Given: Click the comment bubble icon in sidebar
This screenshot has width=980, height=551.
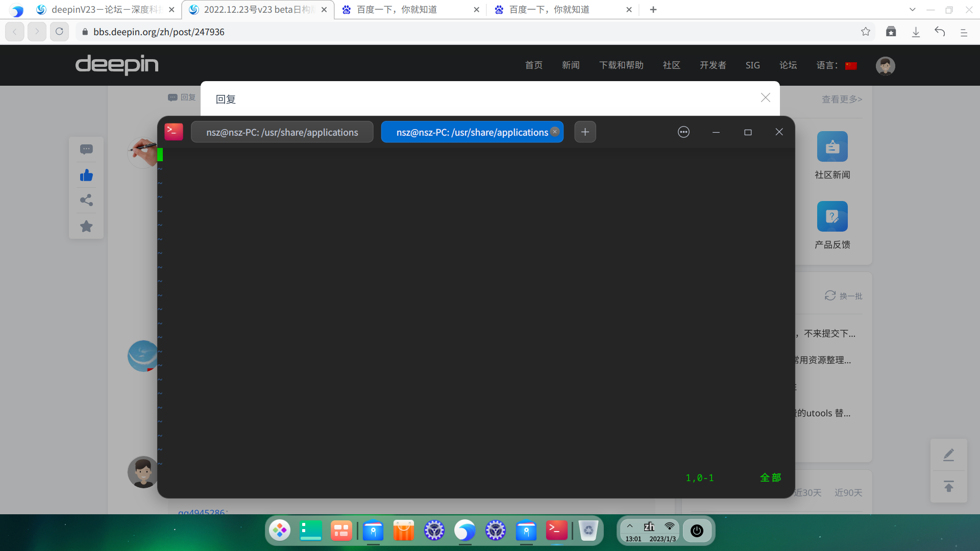Looking at the screenshot, I should (86, 149).
